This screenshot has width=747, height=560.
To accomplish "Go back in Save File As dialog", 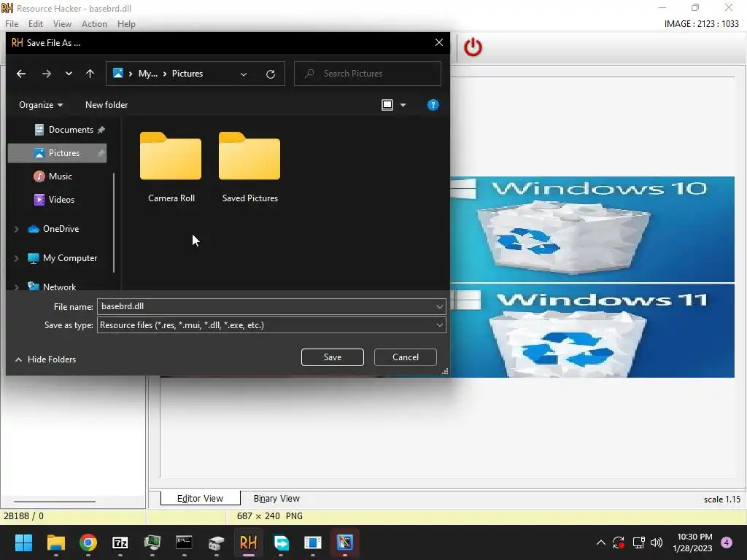I will (x=21, y=74).
